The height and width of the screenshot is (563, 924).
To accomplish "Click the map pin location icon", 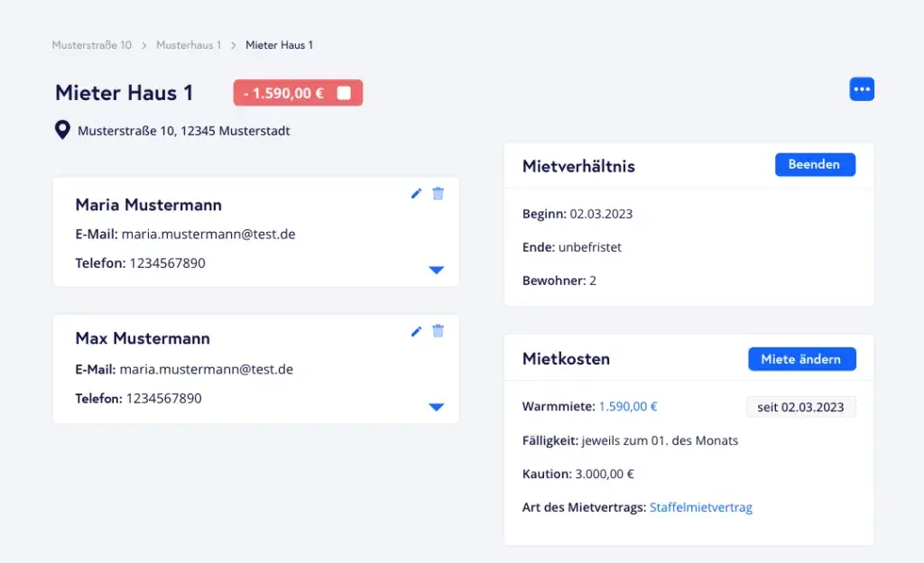I will [x=62, y=131].
